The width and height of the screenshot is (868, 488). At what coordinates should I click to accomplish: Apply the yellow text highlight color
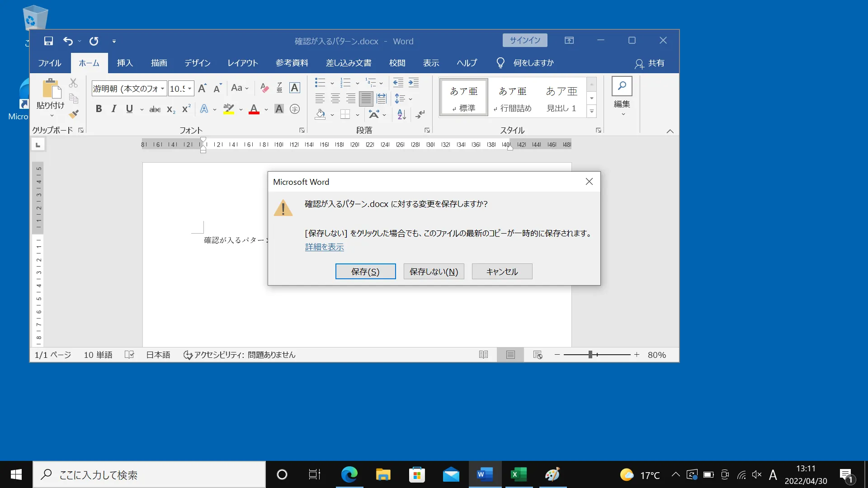(229, 109)
